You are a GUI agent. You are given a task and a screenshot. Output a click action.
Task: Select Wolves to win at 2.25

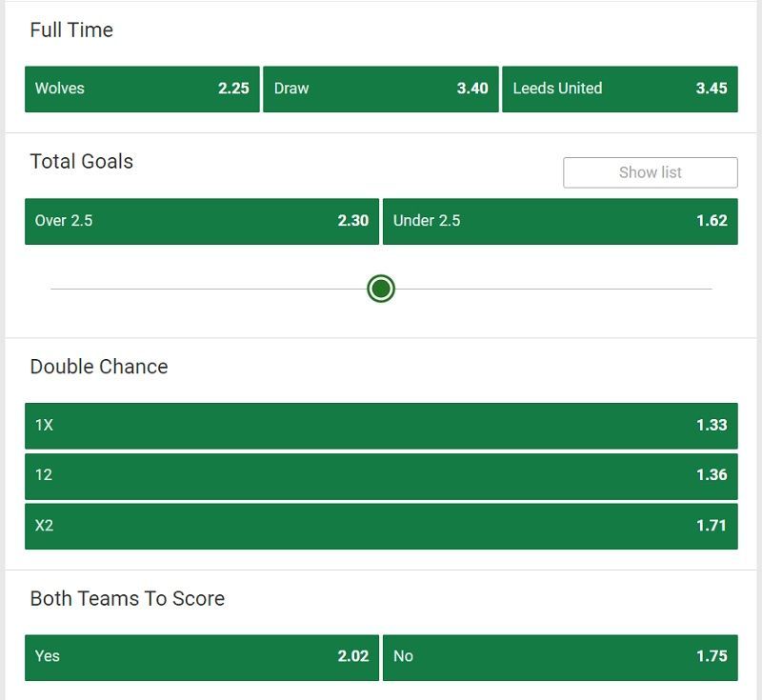click(142, 89)
